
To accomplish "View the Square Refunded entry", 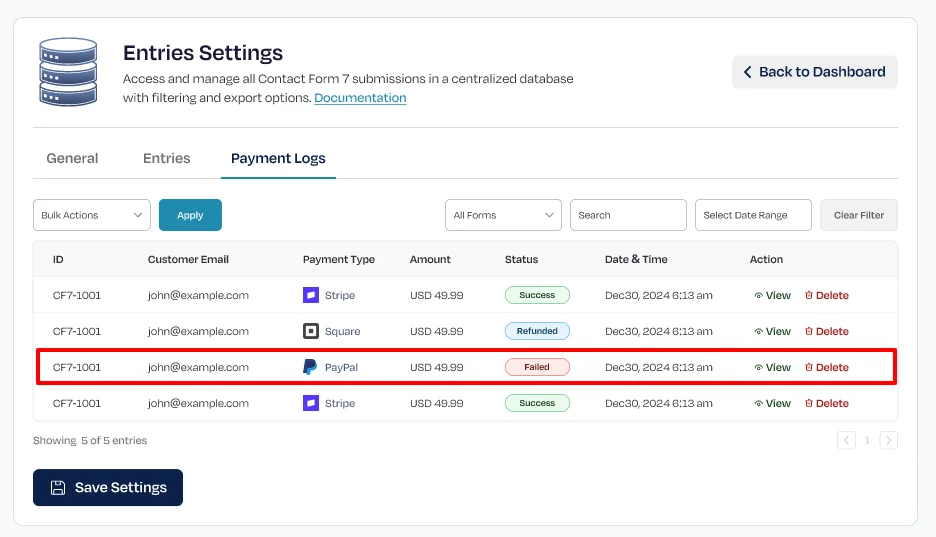I will coord(772,331).
